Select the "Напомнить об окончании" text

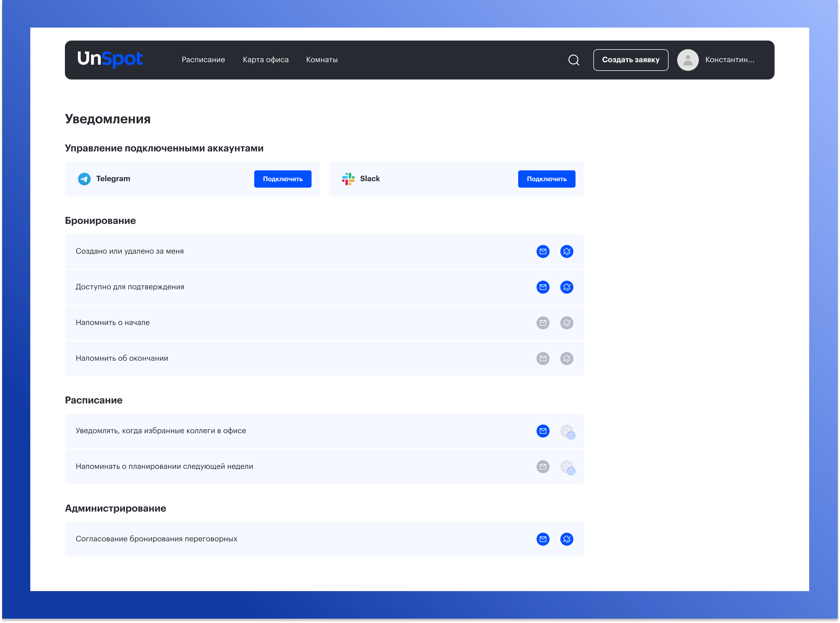122,358
